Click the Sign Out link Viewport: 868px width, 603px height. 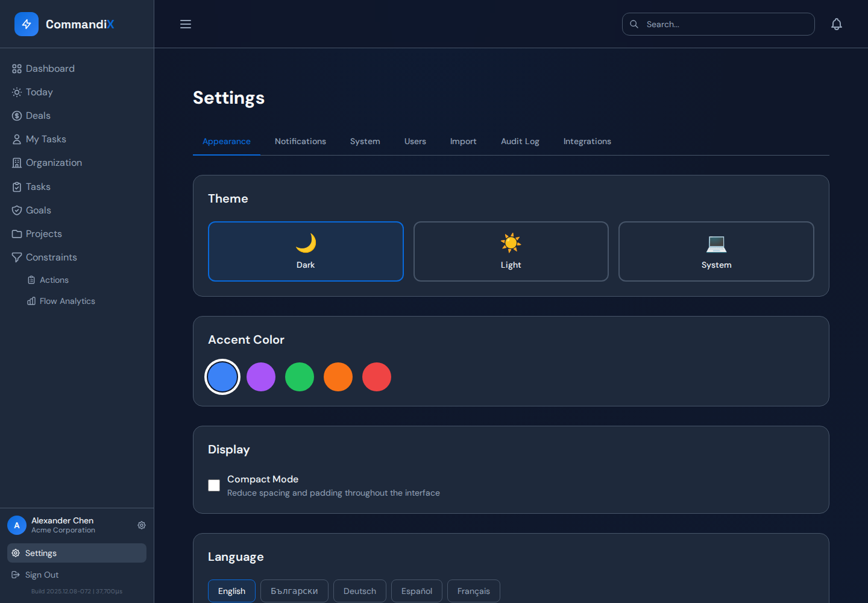[77, 575]
